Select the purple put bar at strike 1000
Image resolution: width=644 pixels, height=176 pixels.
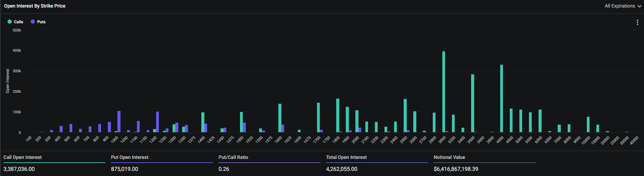click(x=119, y=122)
